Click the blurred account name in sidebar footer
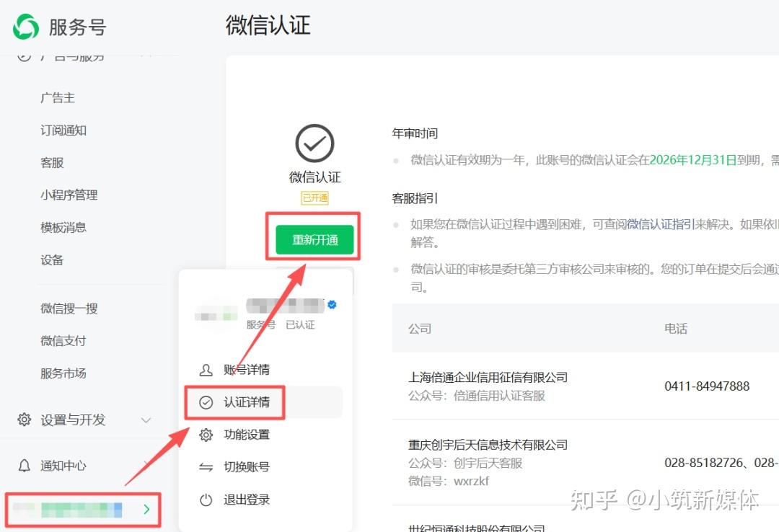The image size is (779, 532). click(x=67, y=510)
